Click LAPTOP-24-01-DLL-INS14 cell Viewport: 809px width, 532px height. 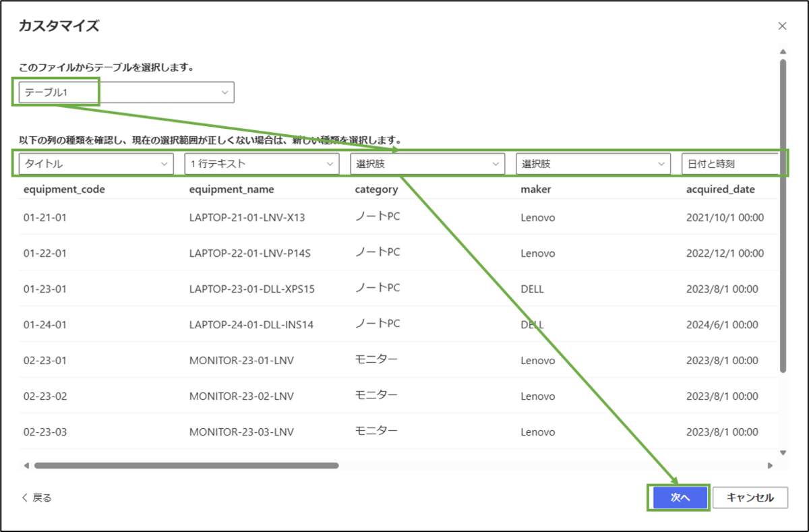pyautogui.click(x=251, y=325)
